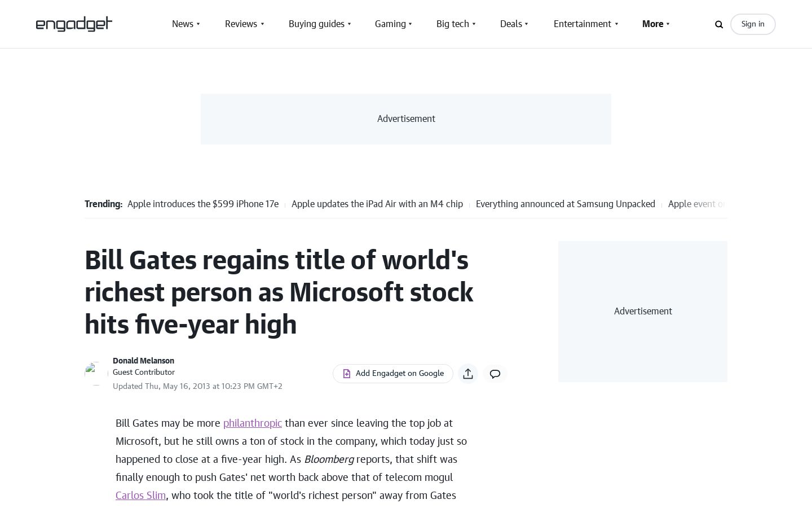Open trending story about iPhone 17e
812x508 pixels.
(203, 204)
